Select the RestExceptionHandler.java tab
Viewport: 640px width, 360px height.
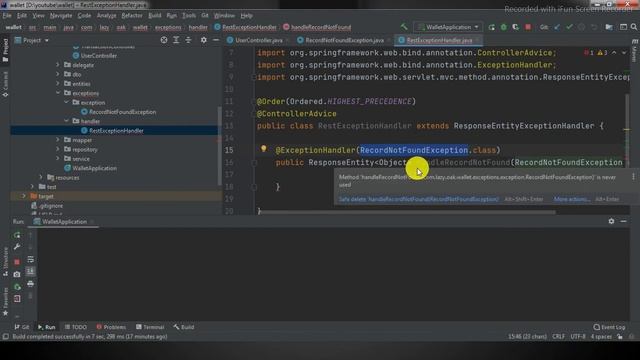pyautogui.click(x=439, y=40)
